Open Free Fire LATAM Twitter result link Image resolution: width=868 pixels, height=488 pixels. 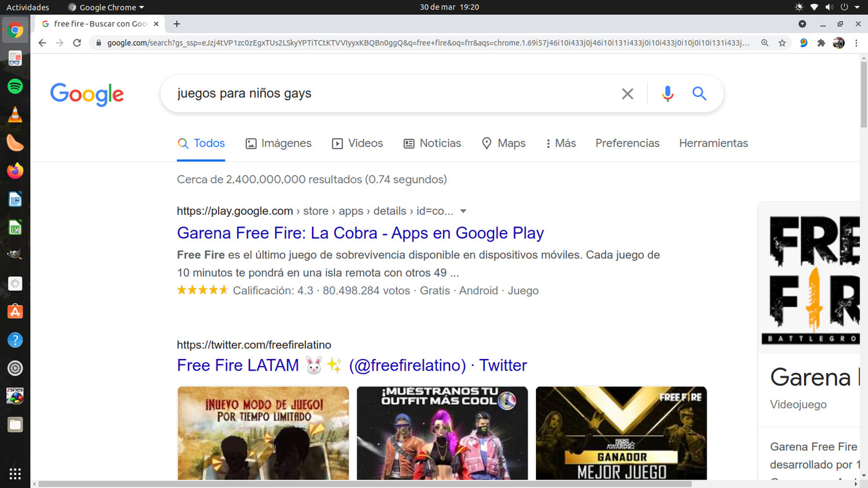pos(352,365)
